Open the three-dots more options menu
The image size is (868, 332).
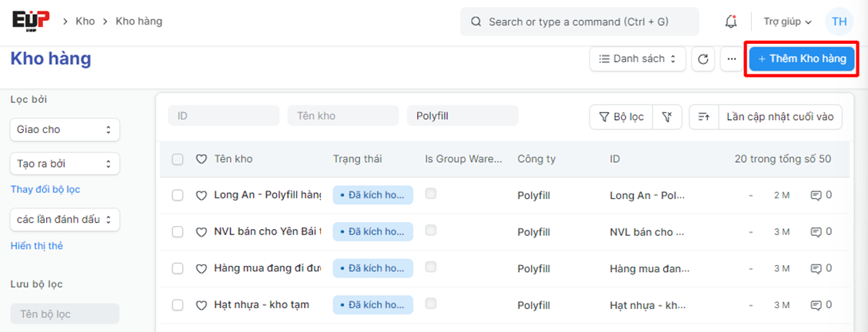[x=732, y=59]
